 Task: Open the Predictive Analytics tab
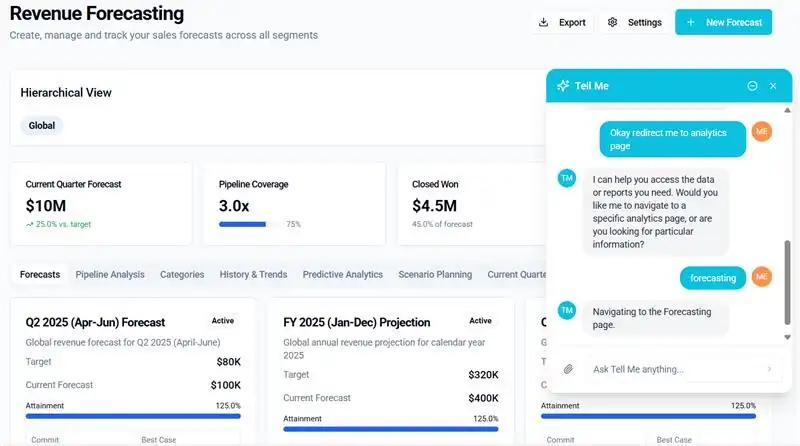[x=342, y=274]
